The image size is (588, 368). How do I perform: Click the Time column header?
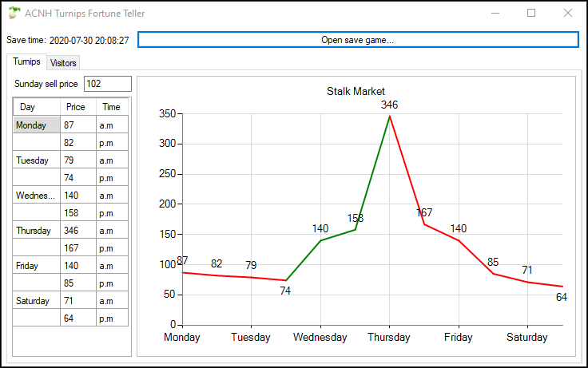(112, 107)
